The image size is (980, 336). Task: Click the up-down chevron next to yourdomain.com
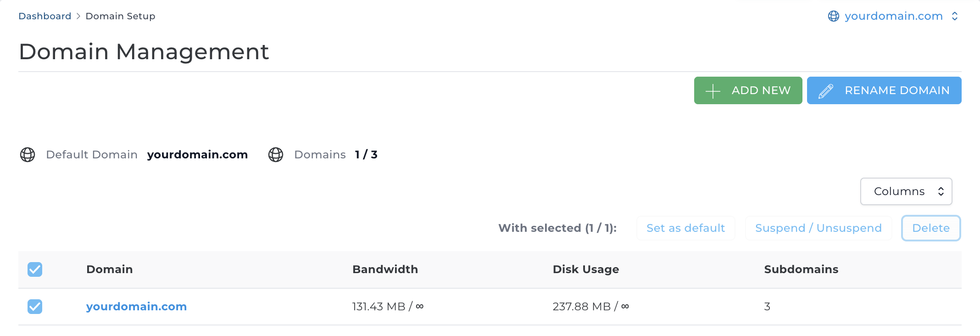(956, 16)
